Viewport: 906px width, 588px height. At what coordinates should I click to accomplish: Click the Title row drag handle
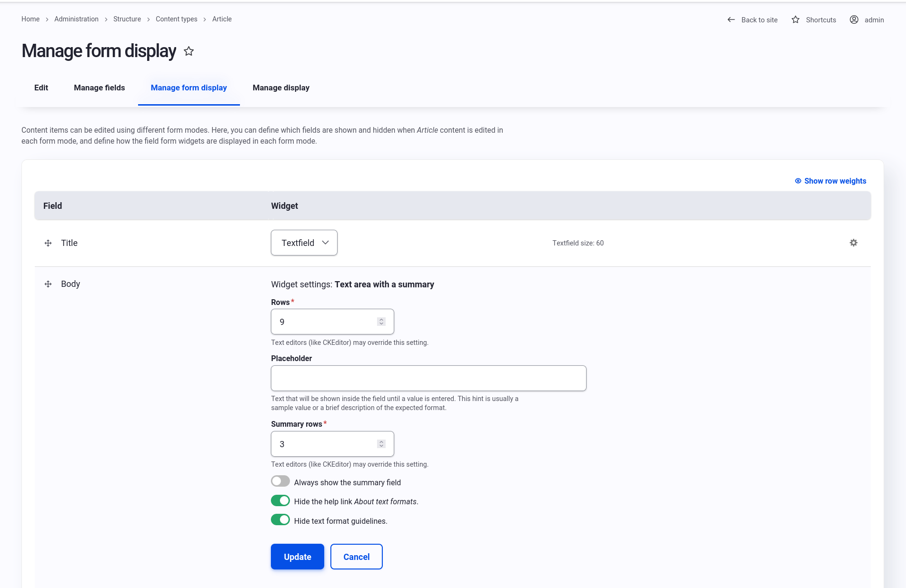coord(48,243)
